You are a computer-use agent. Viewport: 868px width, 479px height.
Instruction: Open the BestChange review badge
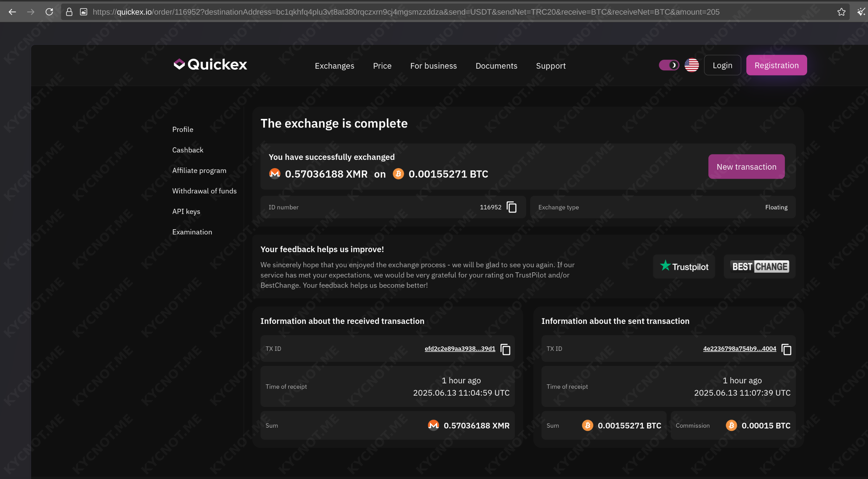(x=760, y=266)
